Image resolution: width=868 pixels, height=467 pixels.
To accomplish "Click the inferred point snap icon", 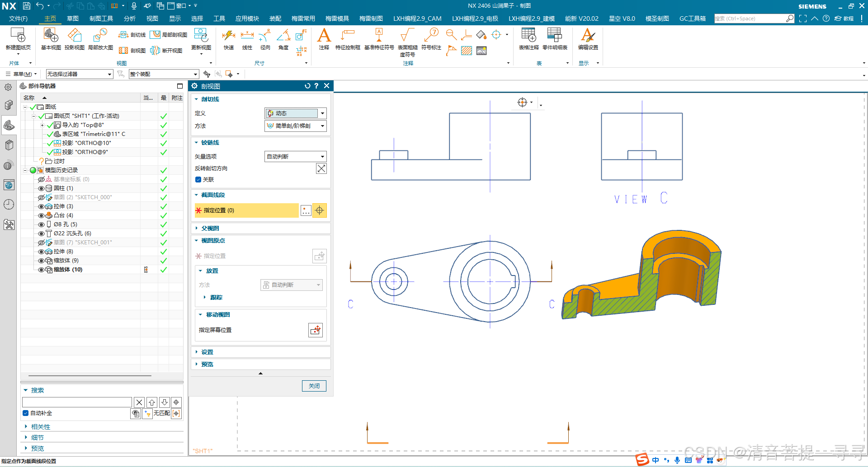I will point(320,210).
